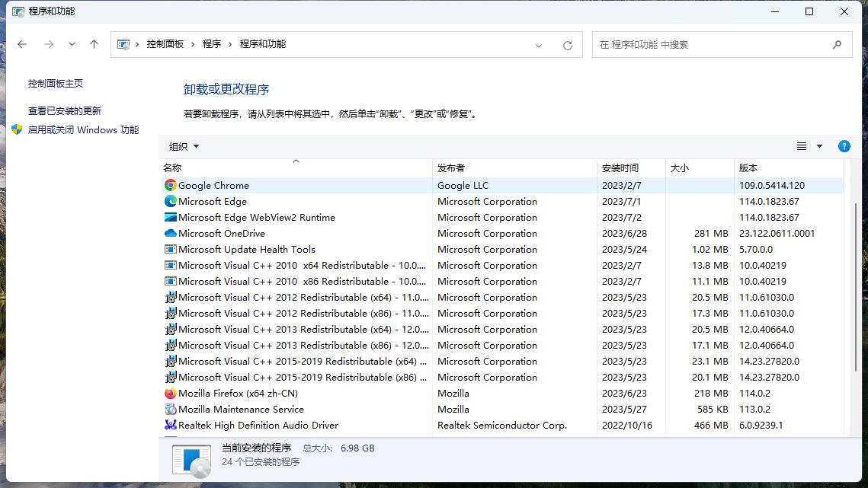Image resolution: width=868 pixels, height=488 pixels.
Task: Click the Microsoft OneDrive cloud icon
Action: pos(169,233)
